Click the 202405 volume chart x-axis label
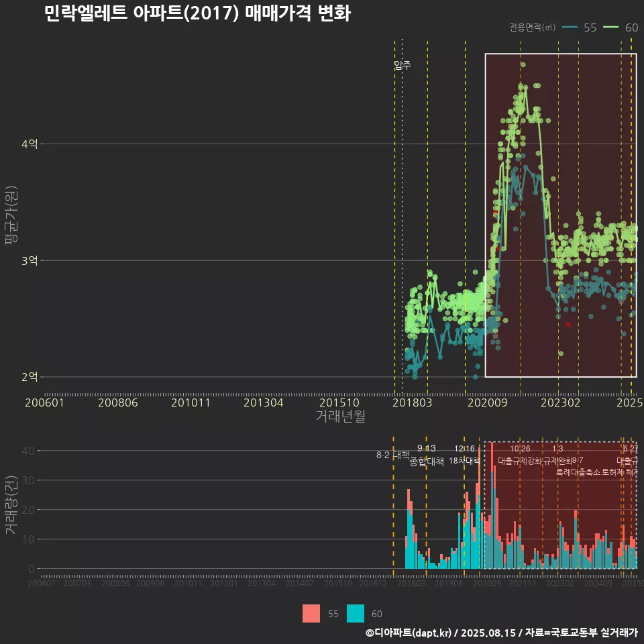Viewport: 644px width, 644px height. pyautogui.click(x=598, y=584)
